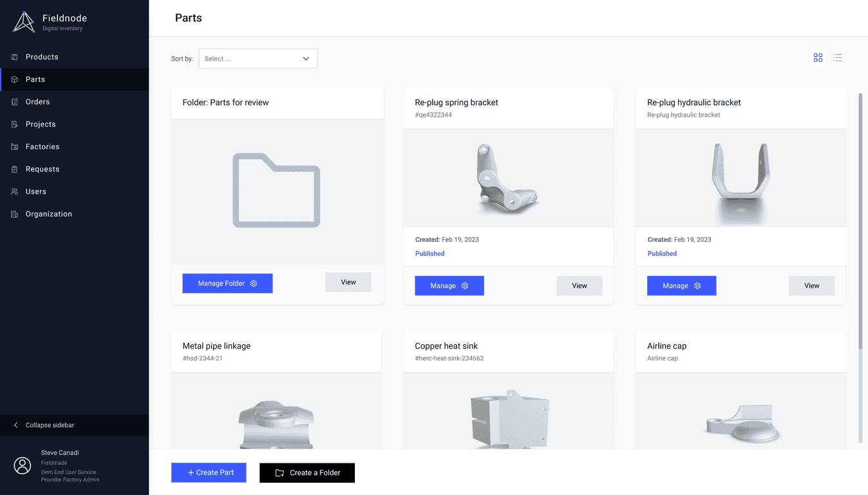868x495 pixels.
Task: Open the Orders menu item
Action: (x=37, y=102)
